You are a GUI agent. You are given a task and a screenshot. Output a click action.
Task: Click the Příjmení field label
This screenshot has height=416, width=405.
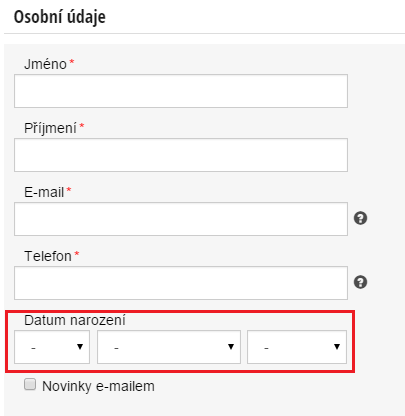(x=50, y=128)
